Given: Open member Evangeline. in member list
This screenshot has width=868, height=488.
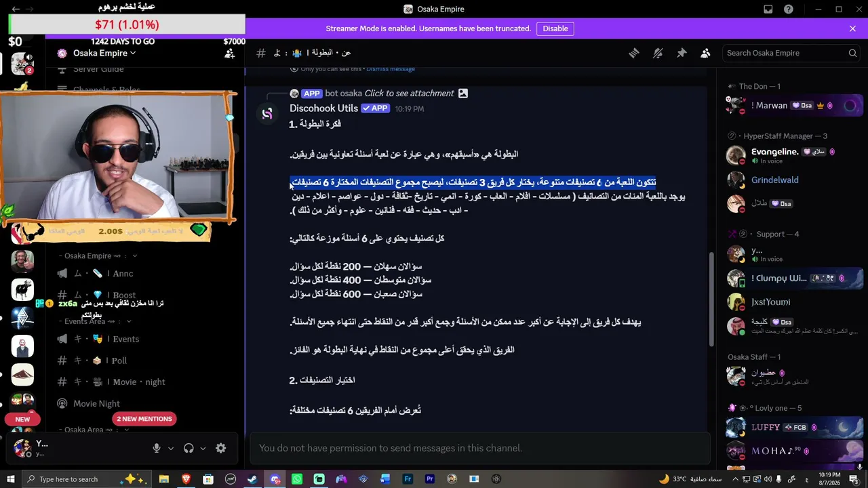Looking at the screenshot, I should [x=794, y=156].
